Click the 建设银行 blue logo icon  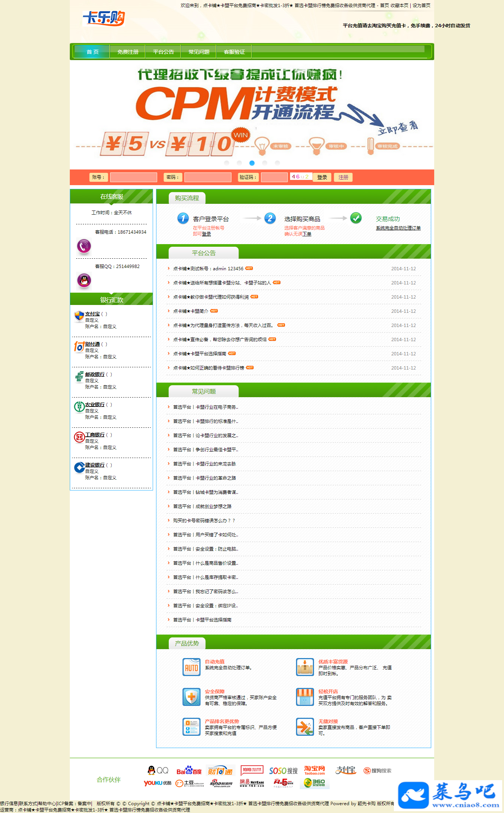[x=79, y=467]
